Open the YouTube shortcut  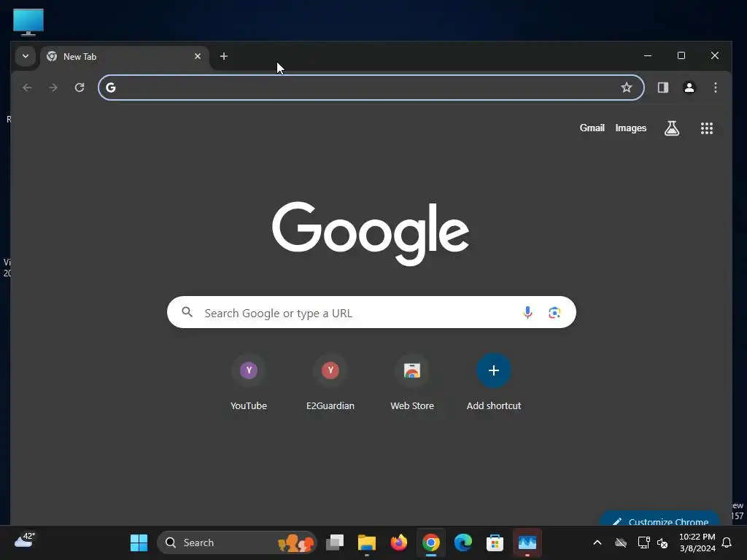point(249,384)
